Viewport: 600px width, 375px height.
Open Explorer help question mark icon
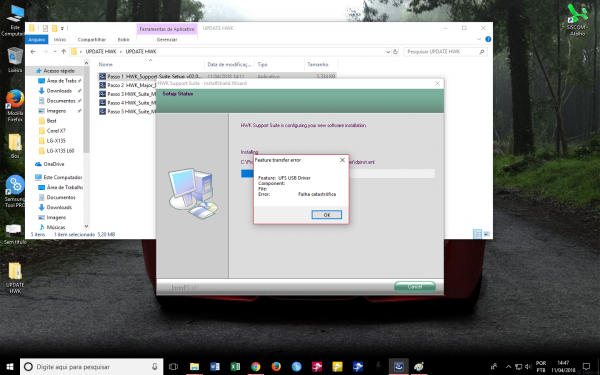coord(488,39)
